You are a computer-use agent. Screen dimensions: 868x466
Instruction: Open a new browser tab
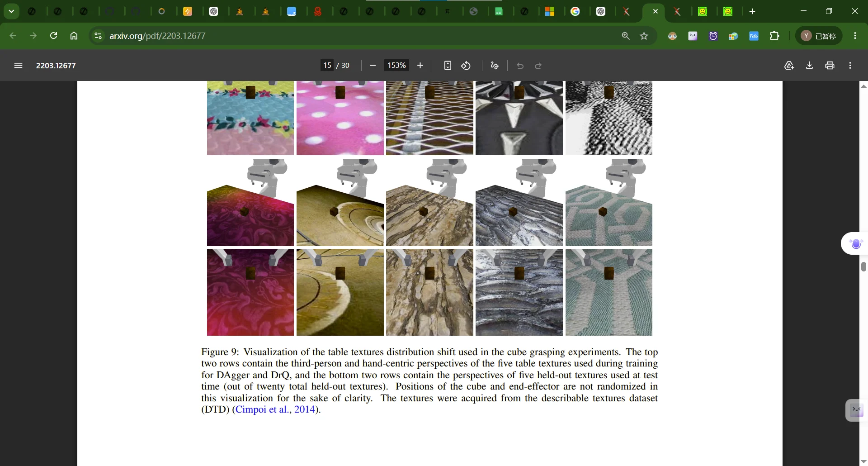pos(752,11)
